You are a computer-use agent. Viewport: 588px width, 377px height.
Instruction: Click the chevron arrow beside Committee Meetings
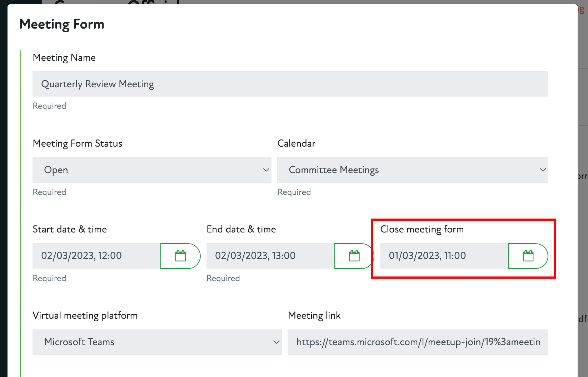(543, 170)
